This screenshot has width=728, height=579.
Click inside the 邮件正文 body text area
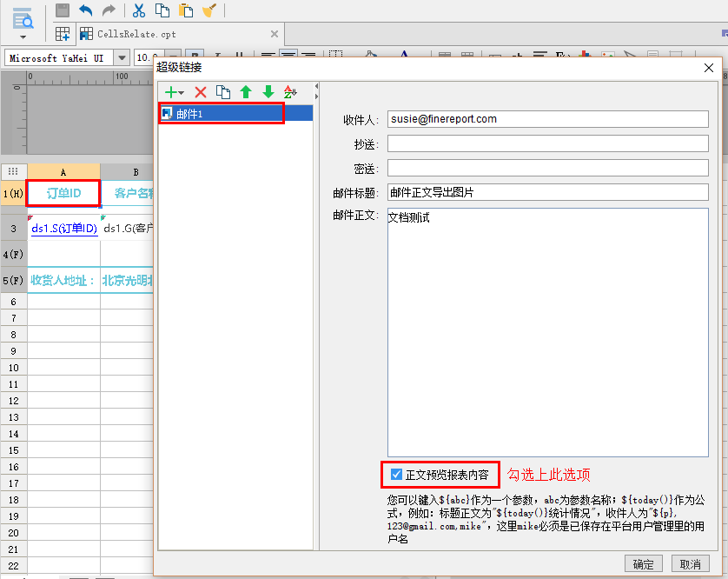coord(548,332)
